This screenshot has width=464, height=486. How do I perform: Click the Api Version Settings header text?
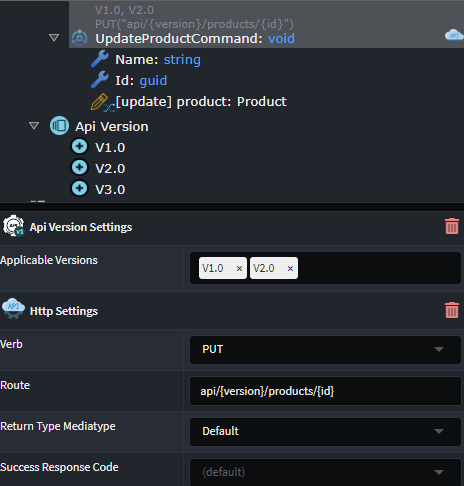tap(81, 227)
